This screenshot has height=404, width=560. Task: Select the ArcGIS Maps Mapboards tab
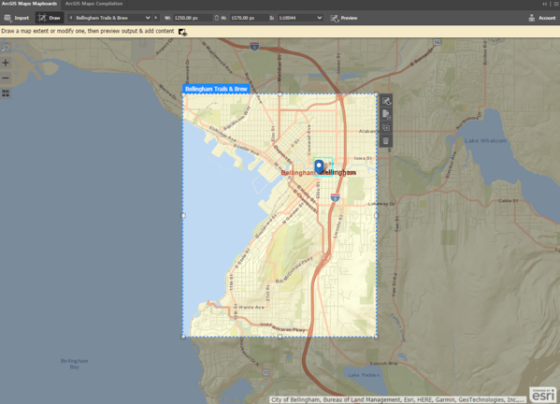pos(29,4)
